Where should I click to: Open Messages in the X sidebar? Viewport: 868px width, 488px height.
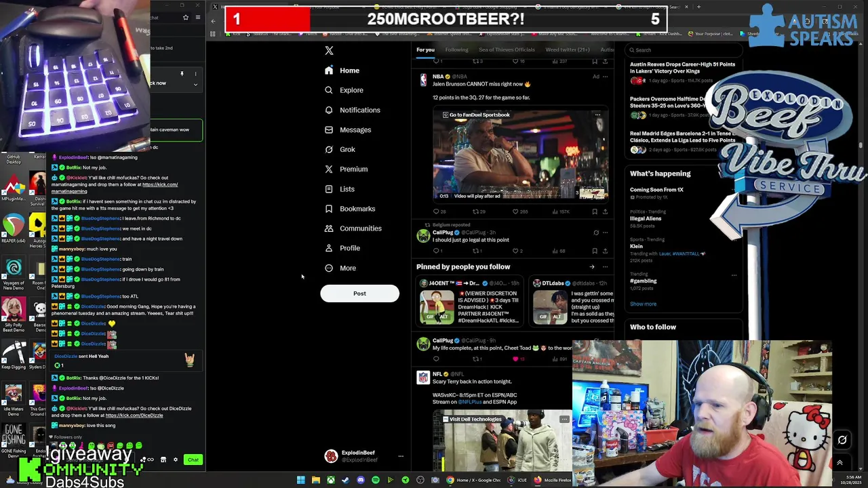tap(348, 129)
